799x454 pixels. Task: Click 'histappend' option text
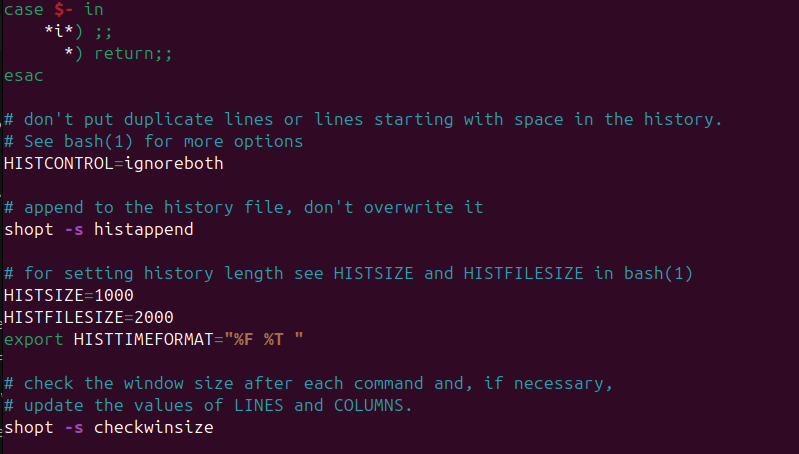(x=144, y=229)
